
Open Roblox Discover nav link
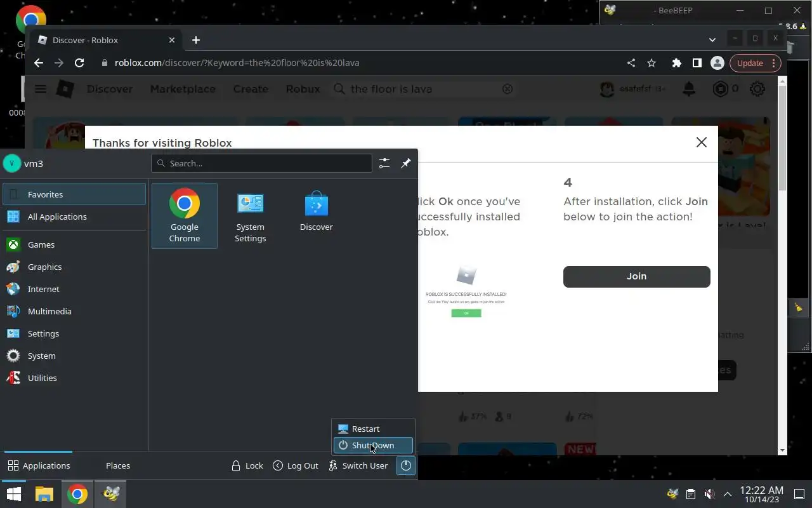110,89
